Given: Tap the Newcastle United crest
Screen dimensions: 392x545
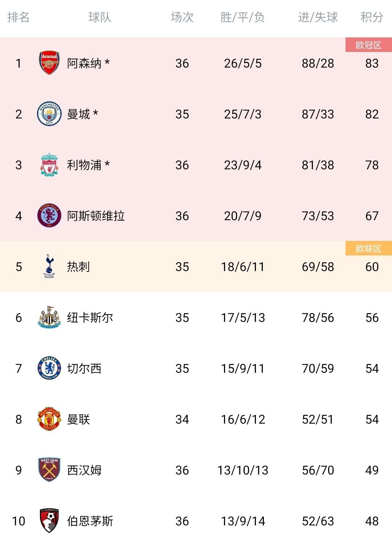Looking at the screenshot, I should (x=49, y=318).
